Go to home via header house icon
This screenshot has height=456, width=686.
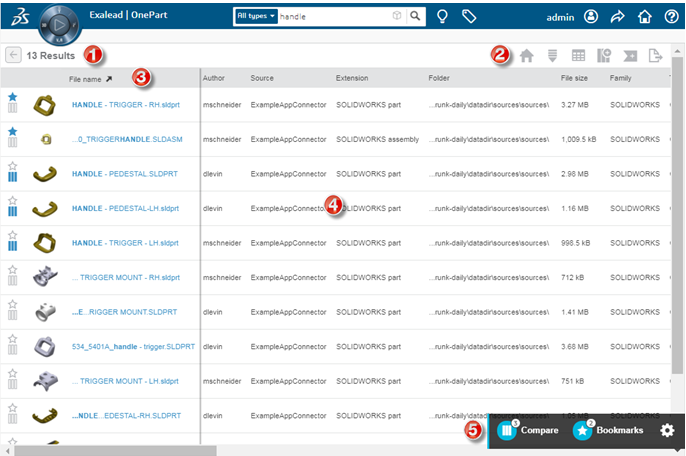coord(644,17)
